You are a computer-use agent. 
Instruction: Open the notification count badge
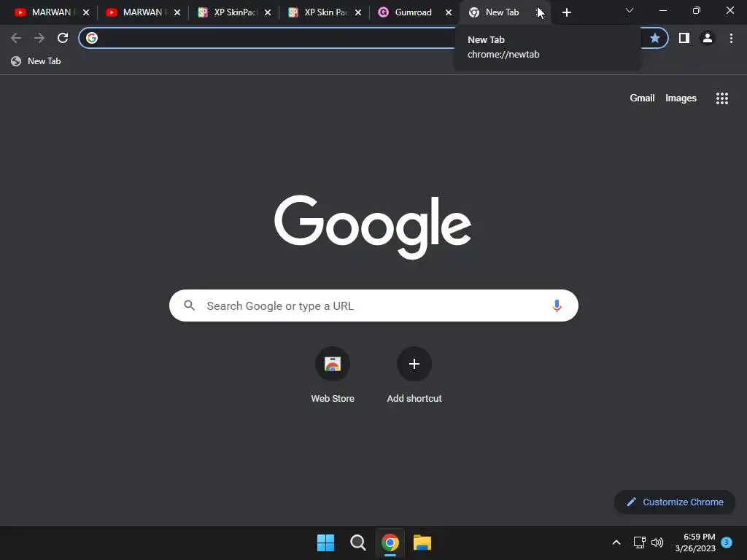(x=727, y=542)
